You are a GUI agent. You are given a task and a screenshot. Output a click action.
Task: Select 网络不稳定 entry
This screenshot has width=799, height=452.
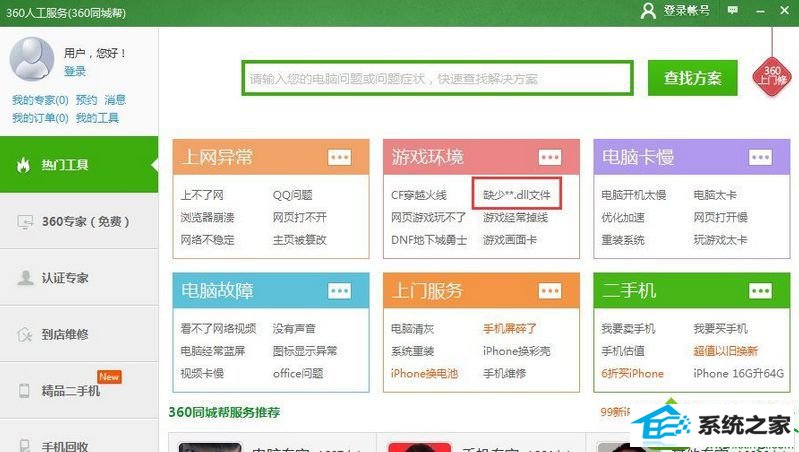pyautogui.click(x=207, y=240)
